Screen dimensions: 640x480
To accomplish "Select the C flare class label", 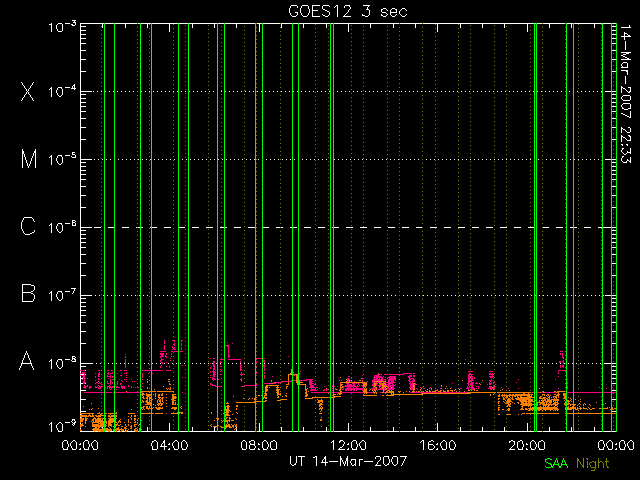I will [28, 226].
